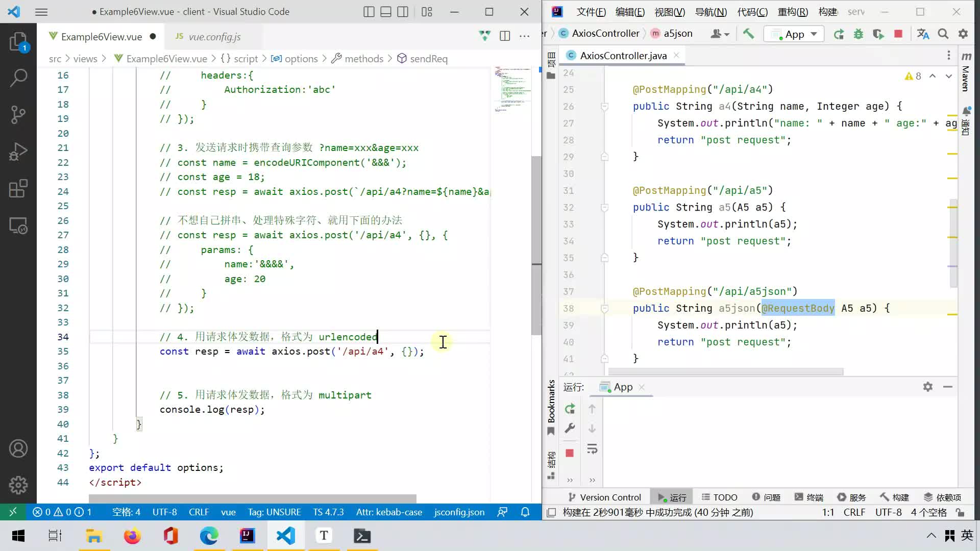Open the Manage gear in VS Code
Image resolution: width=980 pixels, height=551 pixels.
[x=18, y=485]
